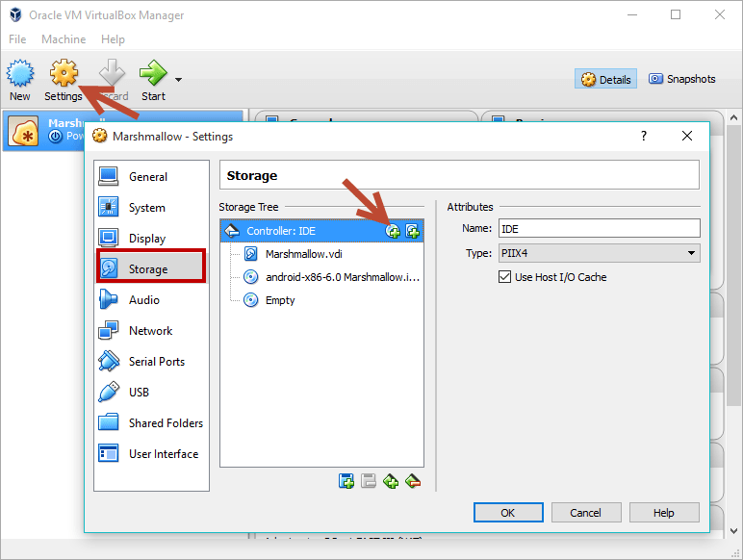This screenshot has width=743, height=560.
Task: Click the controller Name input field
Action: pos(599,228)
